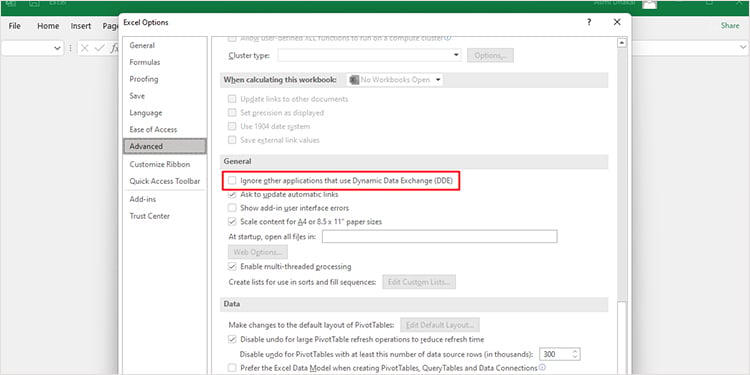This screenshot has height=375, width=750.
Task: Click the insert function fx icon
Action: pyautogui.click(x=114, y=48)
